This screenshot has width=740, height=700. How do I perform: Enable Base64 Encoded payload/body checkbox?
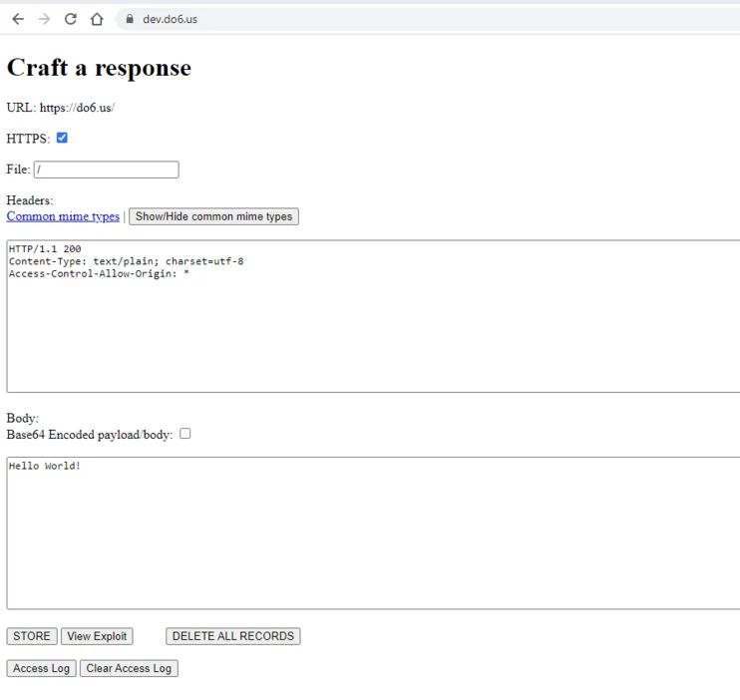click(185, 434)
